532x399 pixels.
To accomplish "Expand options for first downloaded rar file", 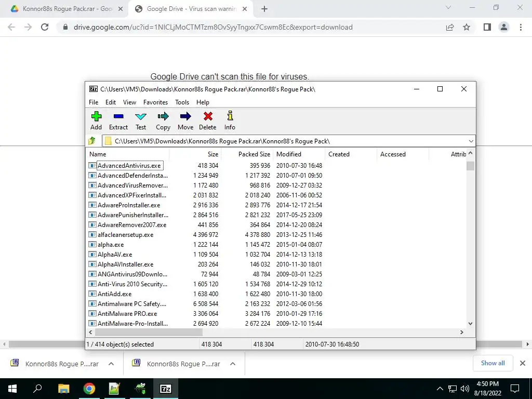I will (x=111, y=364).
